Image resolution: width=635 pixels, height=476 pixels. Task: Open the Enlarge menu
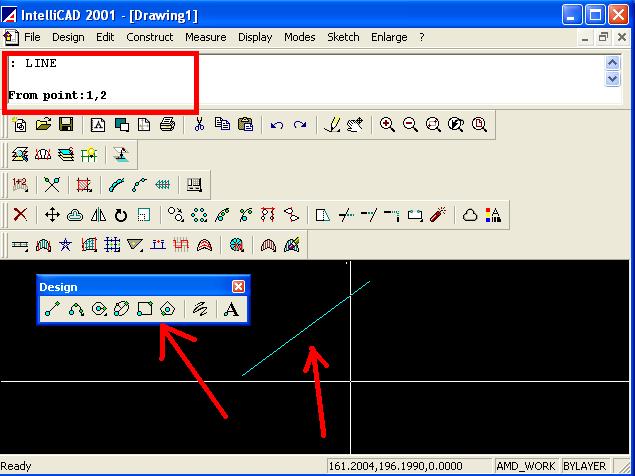[x=389, y=37]
